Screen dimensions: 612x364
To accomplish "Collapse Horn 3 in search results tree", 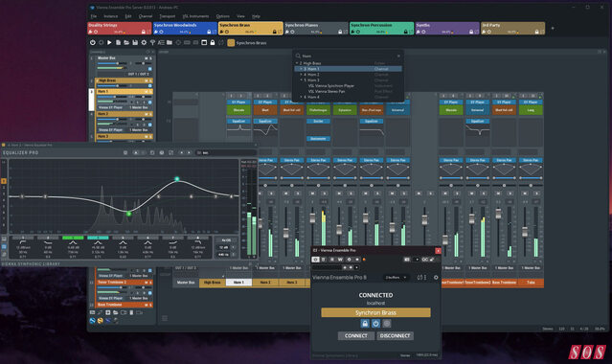I will 301,80.
